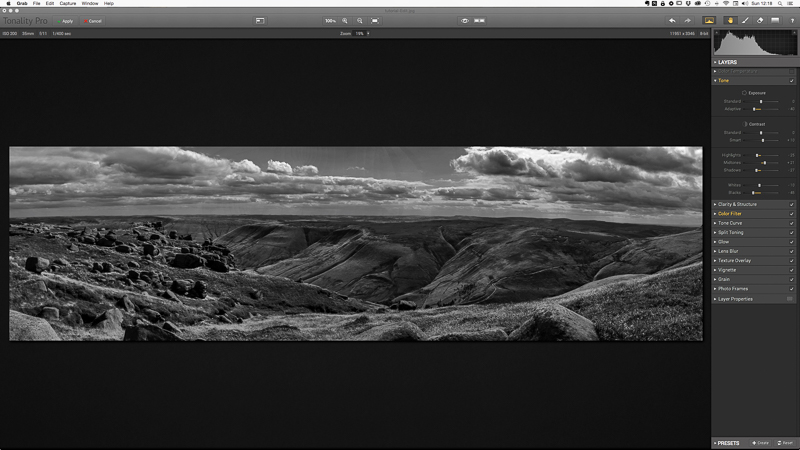Select the hand pan tool

pos(730,20)
